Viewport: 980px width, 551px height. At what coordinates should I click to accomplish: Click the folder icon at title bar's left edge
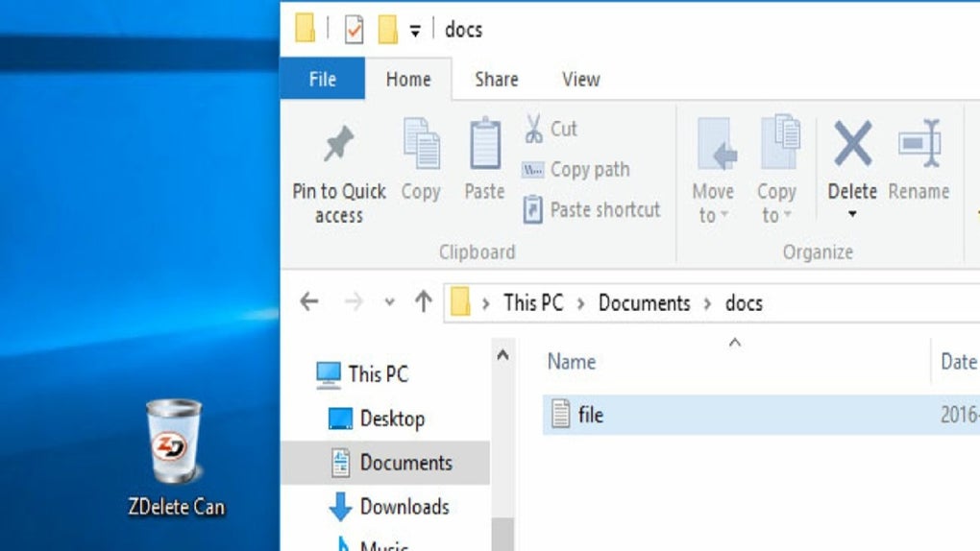coord(305,29)
